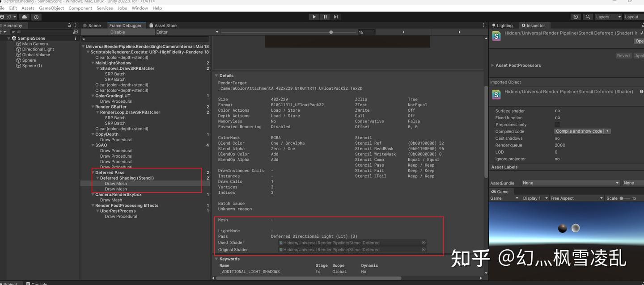The image size is (644, 285).
Task: Open the Help menu
Action: pos(157,8)
